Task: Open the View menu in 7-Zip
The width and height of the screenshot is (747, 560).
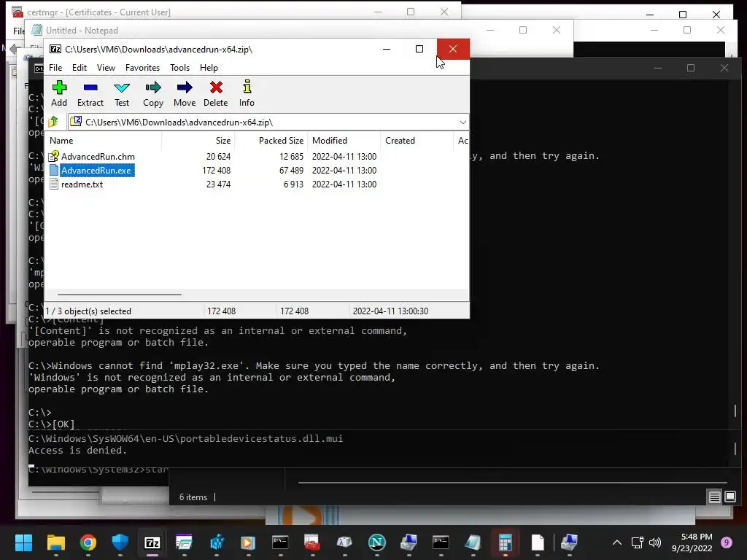Action: tap(106, 68)
